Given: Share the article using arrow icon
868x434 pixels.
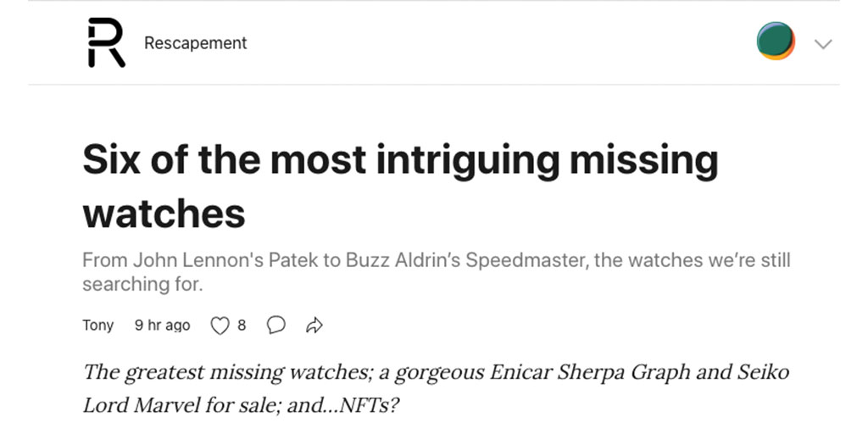Looking at the screenshot, I should (314, 325).
